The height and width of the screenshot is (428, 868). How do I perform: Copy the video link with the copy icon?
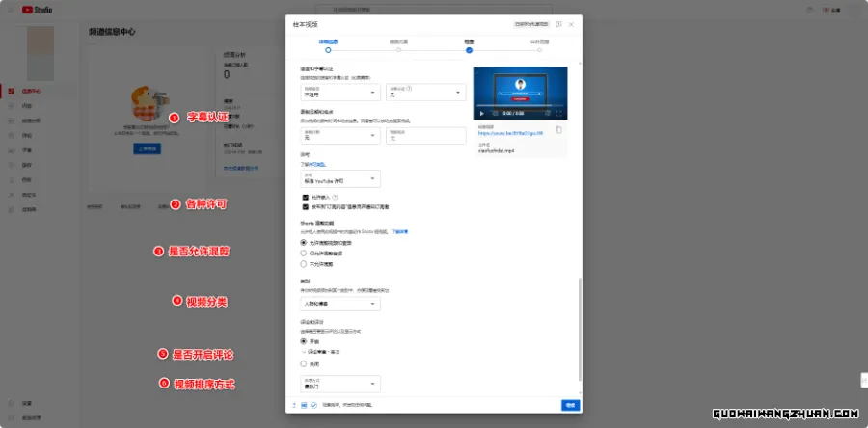[x=558, y=130]
